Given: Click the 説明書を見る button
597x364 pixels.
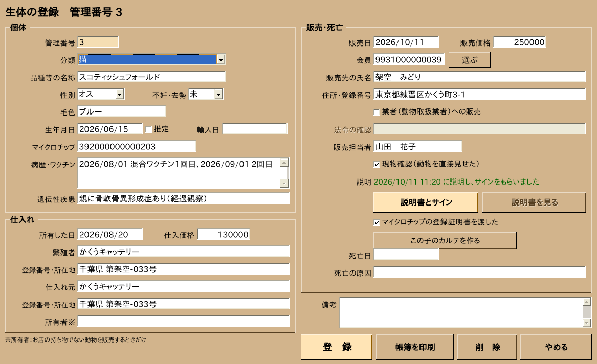Looking at the screenshot, I should click(x=534, y=202).
